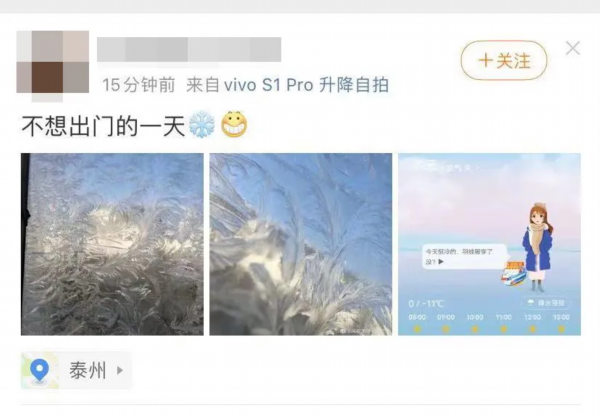
Task: Open the 泰州 location tag
Action: coord(76,370)
